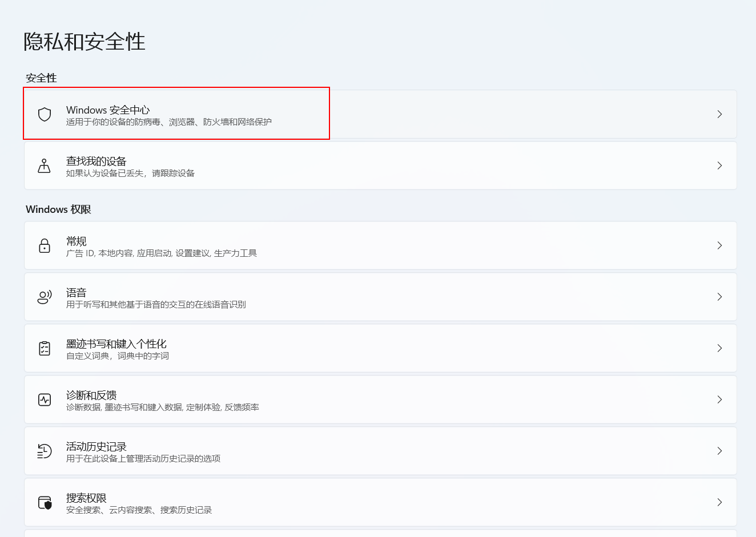Open the Windows 安全中心 title link
This screenshot has width=756, height=537.
[x=108, y=110]
